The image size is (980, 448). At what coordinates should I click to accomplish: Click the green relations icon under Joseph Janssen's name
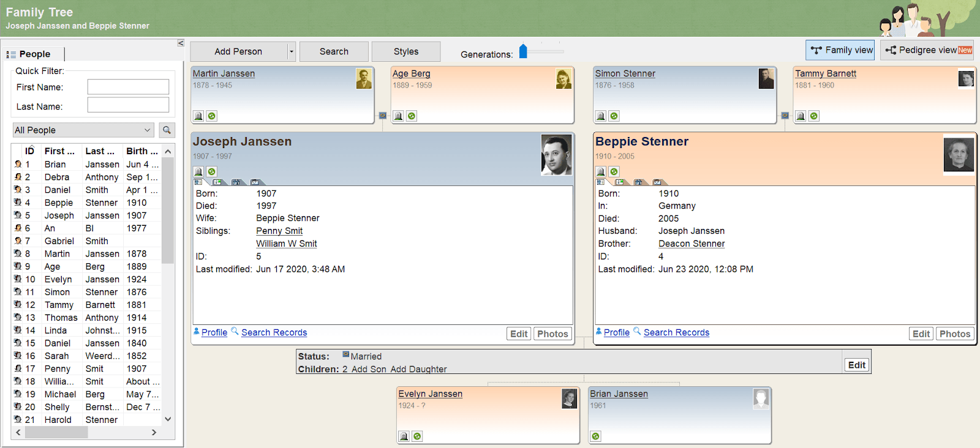pos(211,171)
